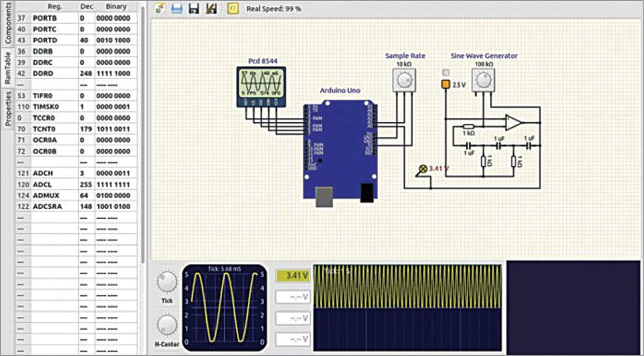Open the Properties side tab
Screen dimensions: 644x356
pos(8,108)
